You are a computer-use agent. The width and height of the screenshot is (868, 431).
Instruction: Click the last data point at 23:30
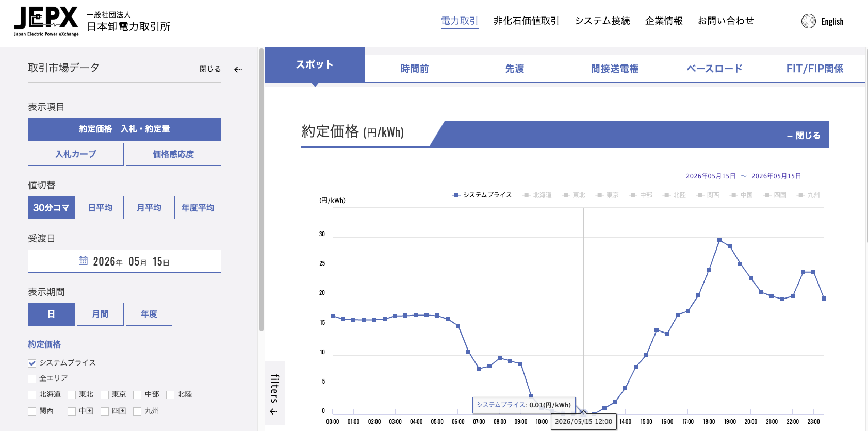(824, 299)
